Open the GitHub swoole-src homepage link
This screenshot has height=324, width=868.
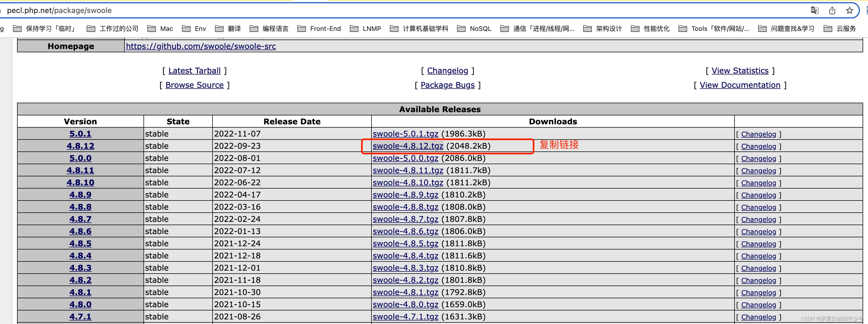click(201, 46)
